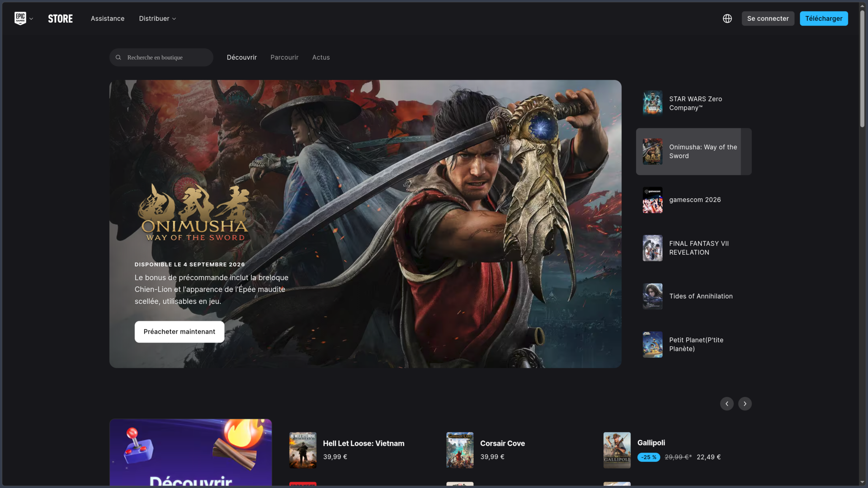Expand the Distribuer dropdown menu
The image size is (868, 488).
(157, 19)
